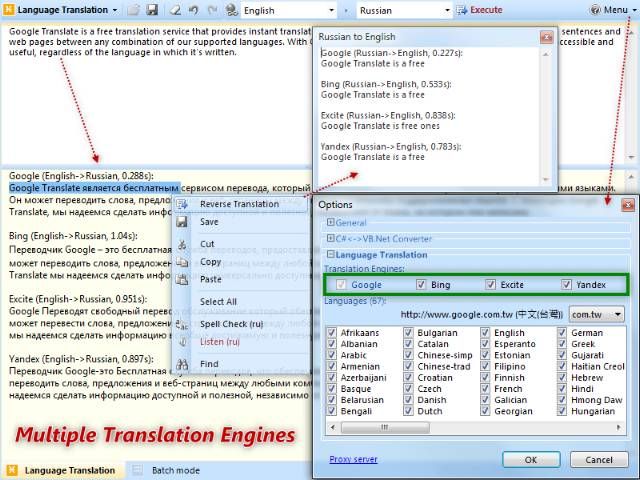This screenshot has width=640, height=480.
Task: Click the Undo arrow in the toolbar
Action: coord(191,10)
